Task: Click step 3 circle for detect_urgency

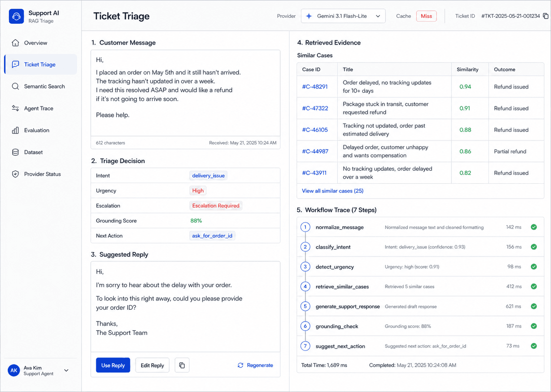Action: [x=305, y=267]
